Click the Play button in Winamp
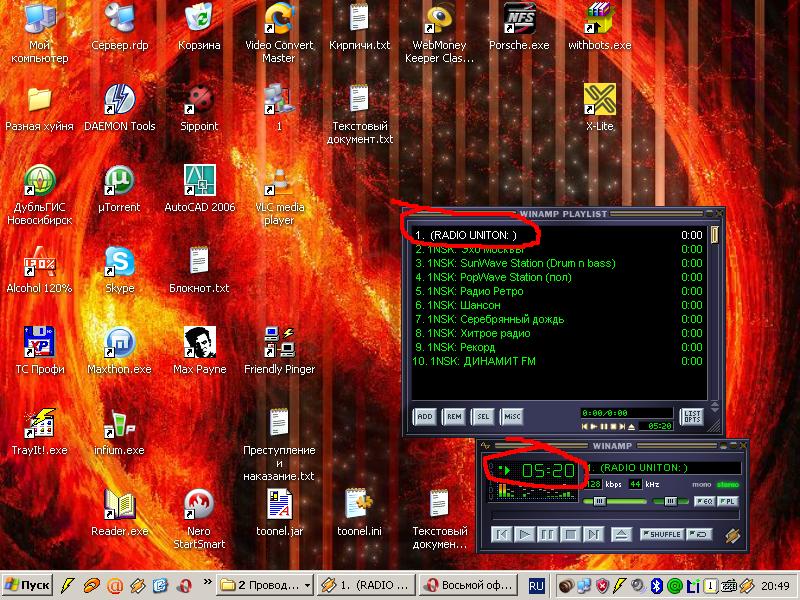This screenshot has height=600, width=800. [x=524, y=534]
